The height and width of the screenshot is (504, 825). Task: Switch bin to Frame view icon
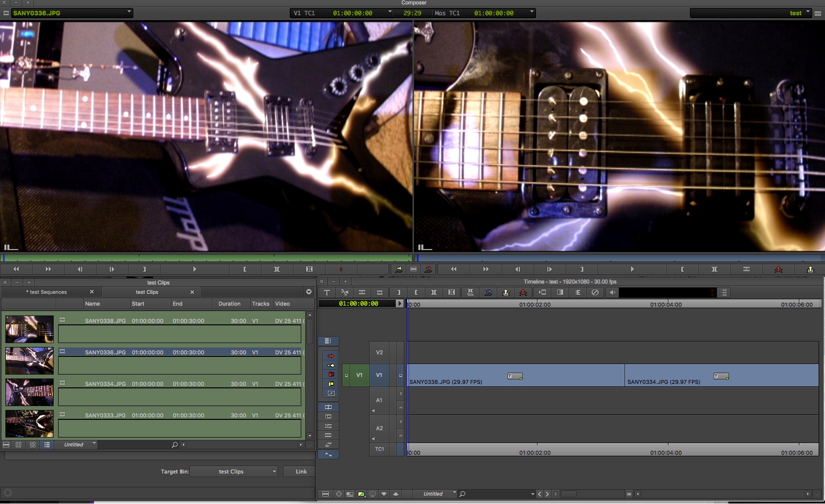click(x=32, y=444)
